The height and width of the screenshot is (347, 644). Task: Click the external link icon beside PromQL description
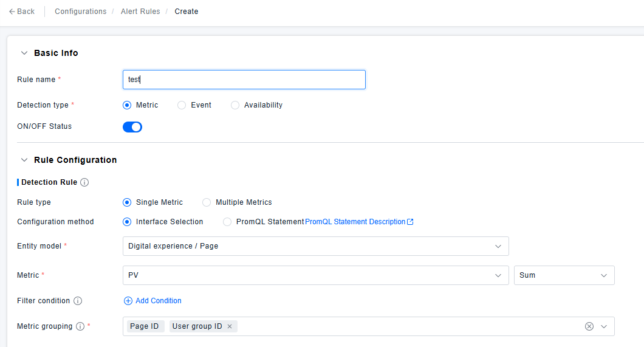pos(410,222)
